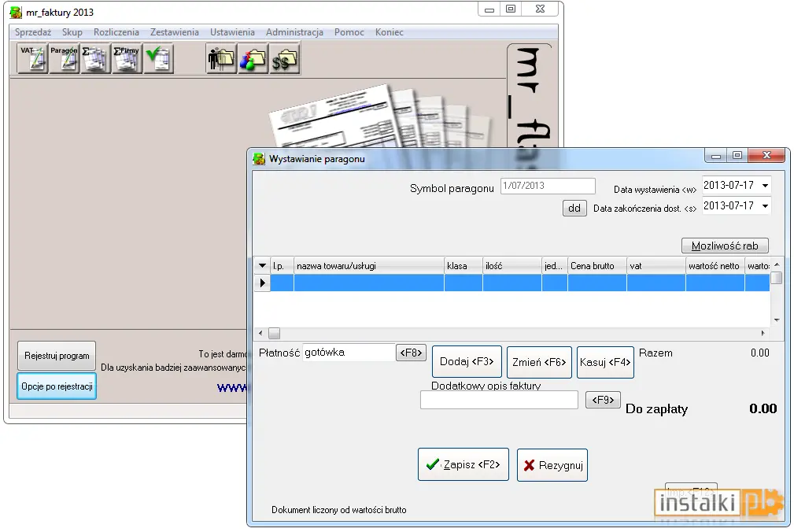Click the Dodatkowy opis faktury input field
The width and height of the screenshot is (794, 532).
(499, 400)
